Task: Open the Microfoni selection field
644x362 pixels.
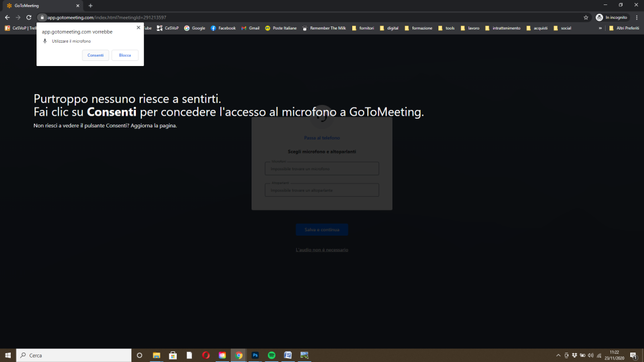Action: (x=321, y=168)
